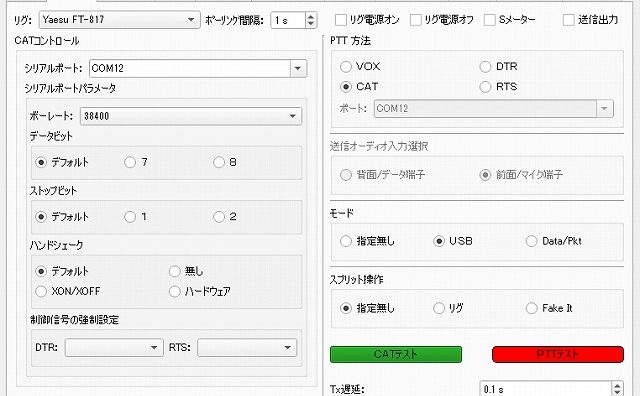The image size is (640, 396).
Task: Choose Fake It split operation
Action: [531, 308]
